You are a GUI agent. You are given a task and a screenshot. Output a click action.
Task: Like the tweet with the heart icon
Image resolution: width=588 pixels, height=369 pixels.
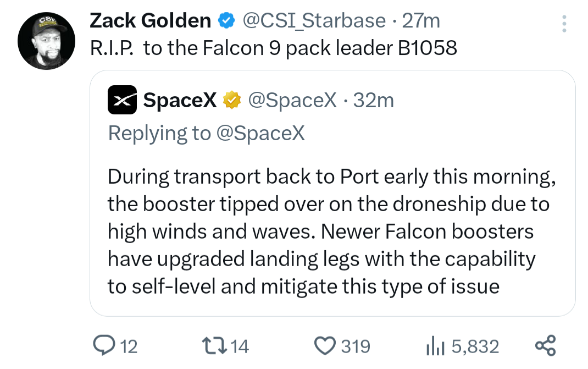point(324,345)
